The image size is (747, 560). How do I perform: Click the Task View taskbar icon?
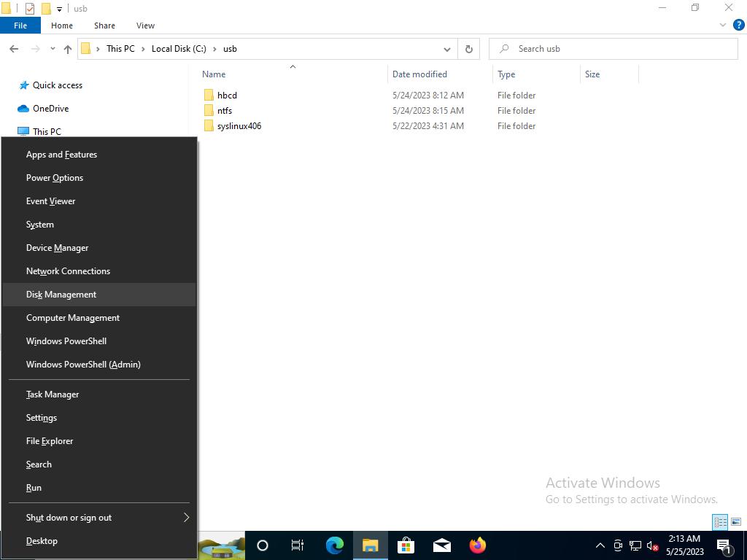coord(298,545)
